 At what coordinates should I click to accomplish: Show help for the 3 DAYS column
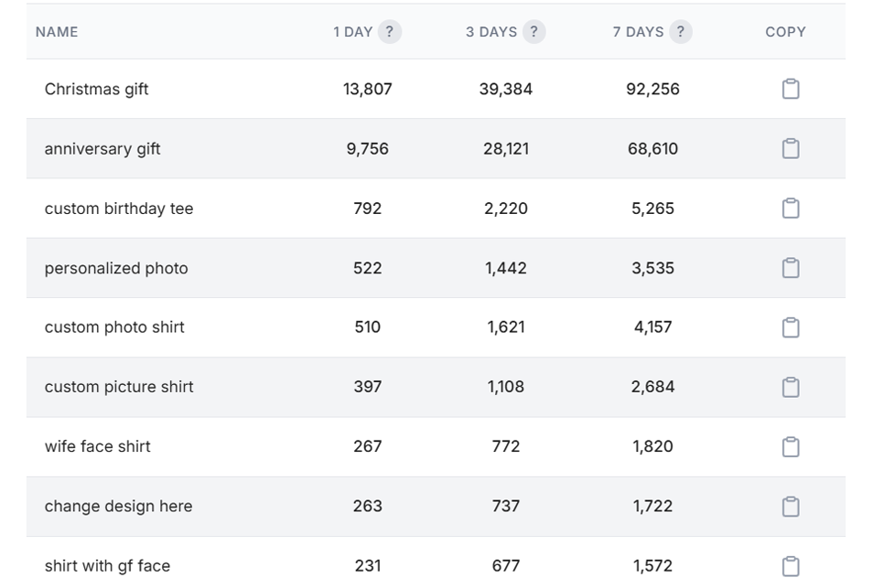click(533, 32)
